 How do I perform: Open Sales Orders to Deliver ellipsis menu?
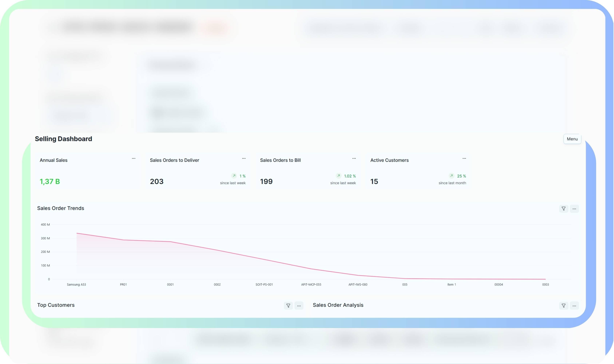click(x=244, y=158)
